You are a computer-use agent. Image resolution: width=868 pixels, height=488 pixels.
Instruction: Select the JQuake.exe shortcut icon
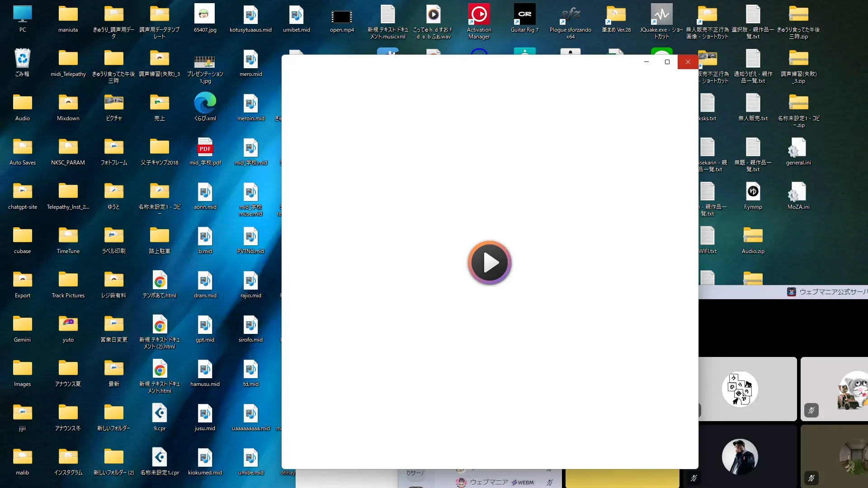[661, 15]
